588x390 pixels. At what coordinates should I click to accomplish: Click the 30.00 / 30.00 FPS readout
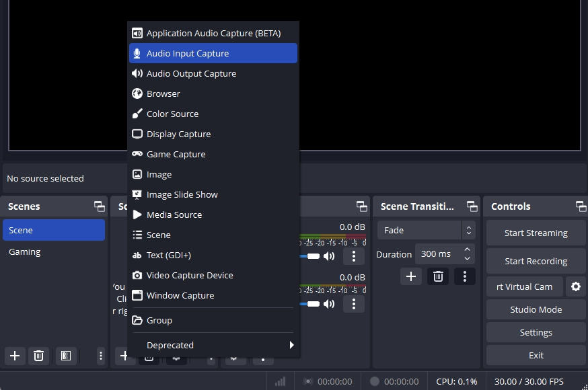[x=529, y=381]
